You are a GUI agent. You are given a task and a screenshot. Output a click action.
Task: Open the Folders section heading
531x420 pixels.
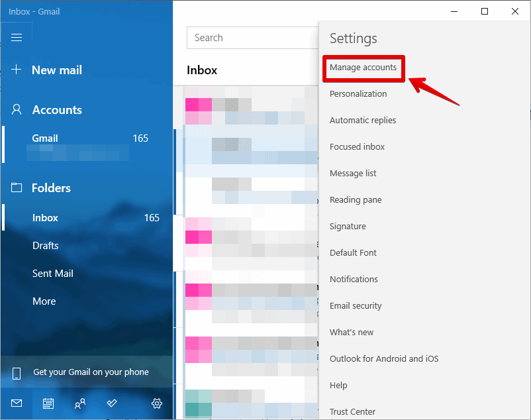click(51, 188)
